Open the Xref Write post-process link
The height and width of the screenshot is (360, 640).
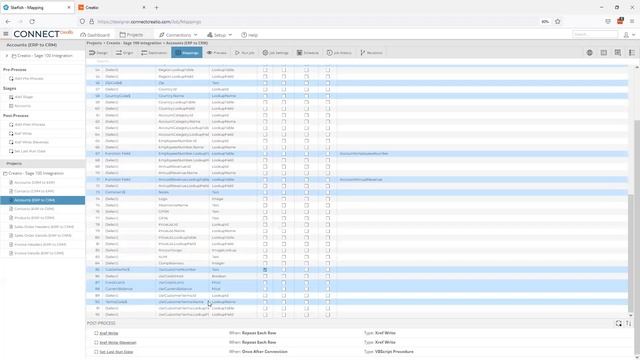(x=109, y=333)
